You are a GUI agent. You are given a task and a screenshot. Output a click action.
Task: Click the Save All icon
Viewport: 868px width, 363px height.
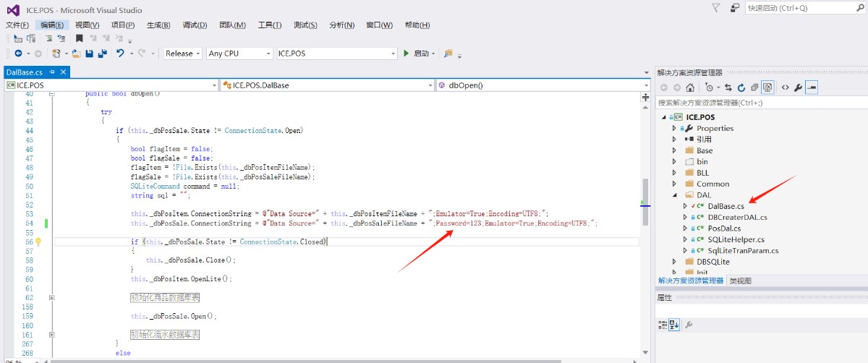pos(102,54)
